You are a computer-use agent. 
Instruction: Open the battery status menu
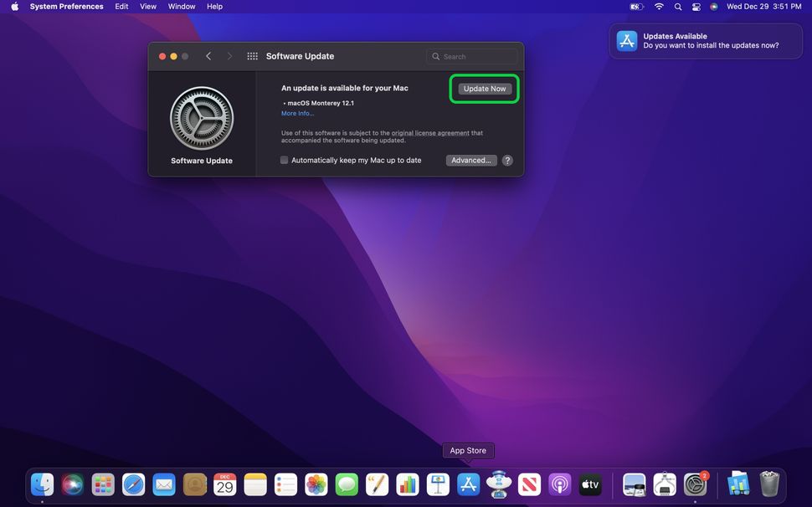(635, 6)
